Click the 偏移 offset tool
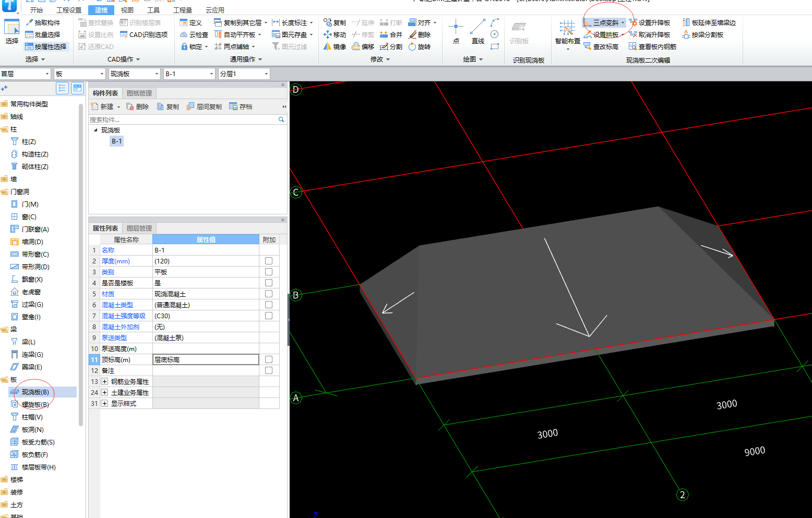Screen dimensions: 812x518 (363, 46)
